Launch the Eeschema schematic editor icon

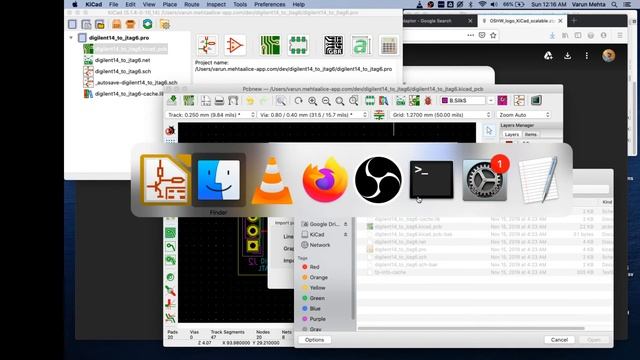point(207,45)
